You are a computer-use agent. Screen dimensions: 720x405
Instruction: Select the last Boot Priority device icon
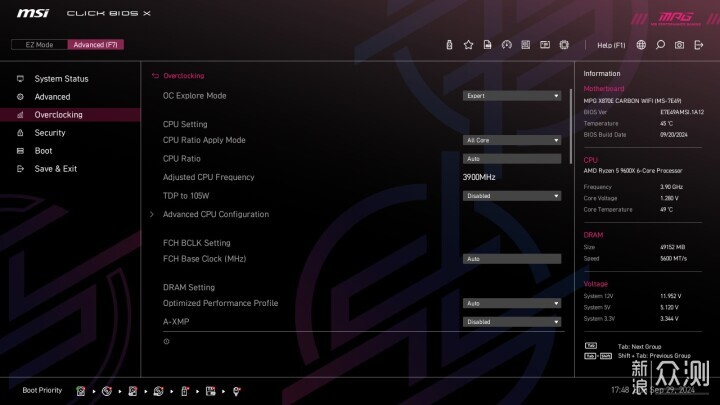point(236,391)
